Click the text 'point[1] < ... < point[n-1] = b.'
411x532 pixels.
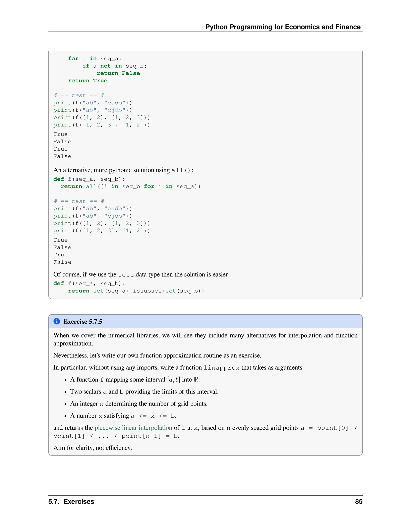[116, 436]
